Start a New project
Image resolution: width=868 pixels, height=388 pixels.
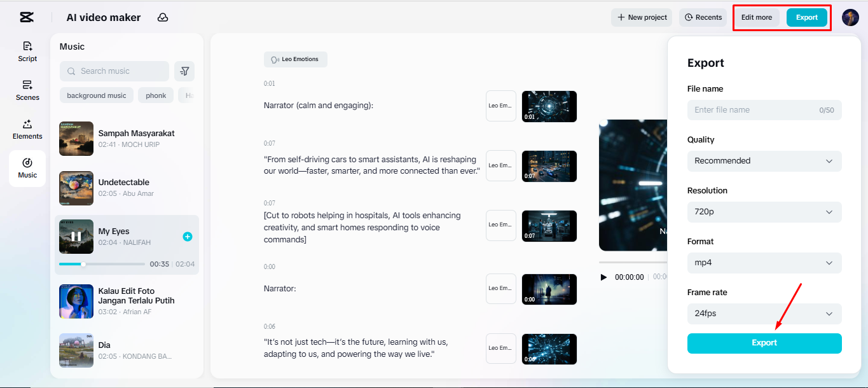641,17
